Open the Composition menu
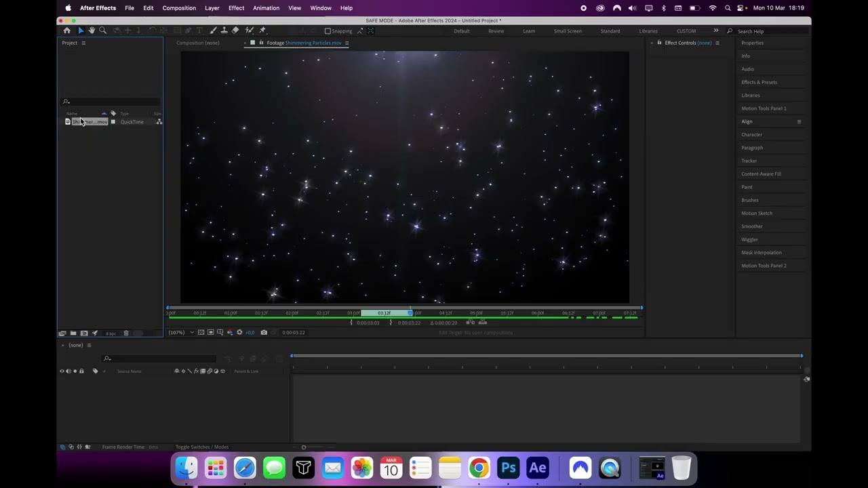This screenshot has height=488, width=868. click(x=179, y=8)
